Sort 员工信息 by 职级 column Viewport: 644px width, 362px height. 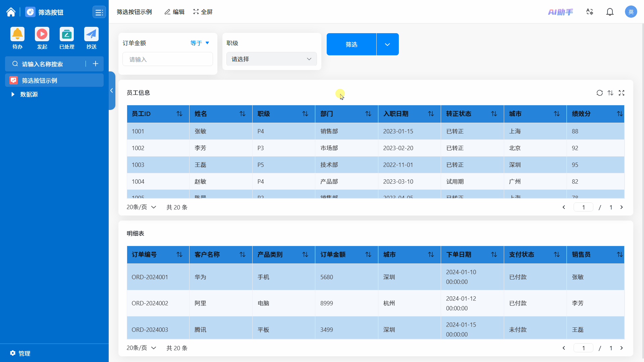click(305, 114)
